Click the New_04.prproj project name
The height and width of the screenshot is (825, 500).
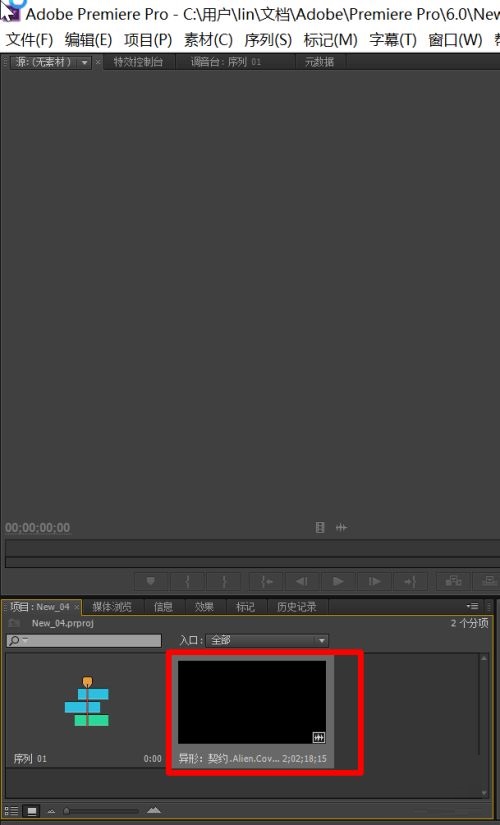tap(63, 623)
